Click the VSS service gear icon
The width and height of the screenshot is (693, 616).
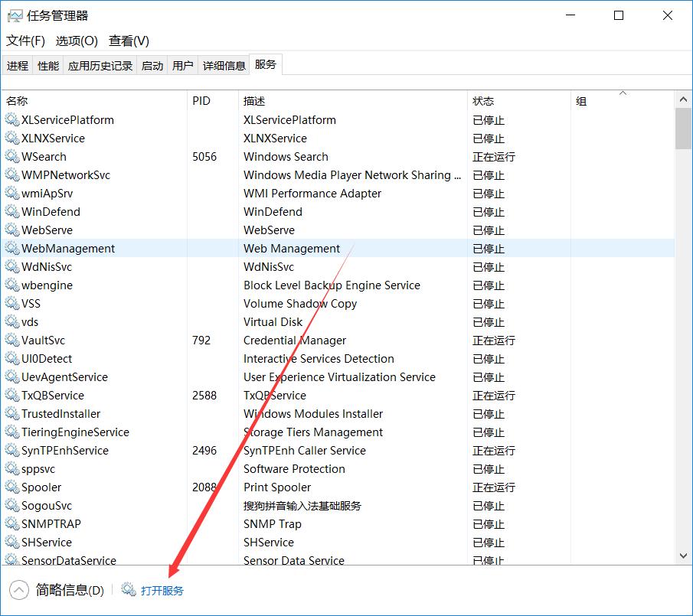tap(12, 303)
